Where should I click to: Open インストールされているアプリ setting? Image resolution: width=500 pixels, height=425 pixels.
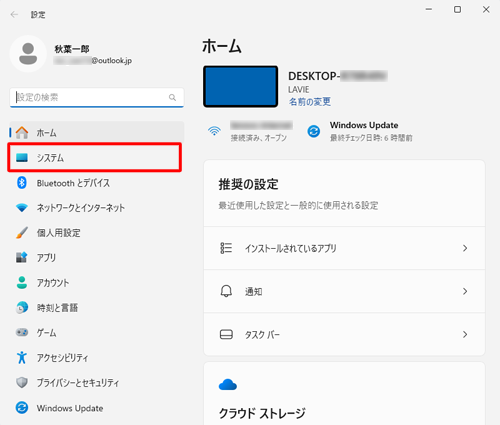point(344,248)
